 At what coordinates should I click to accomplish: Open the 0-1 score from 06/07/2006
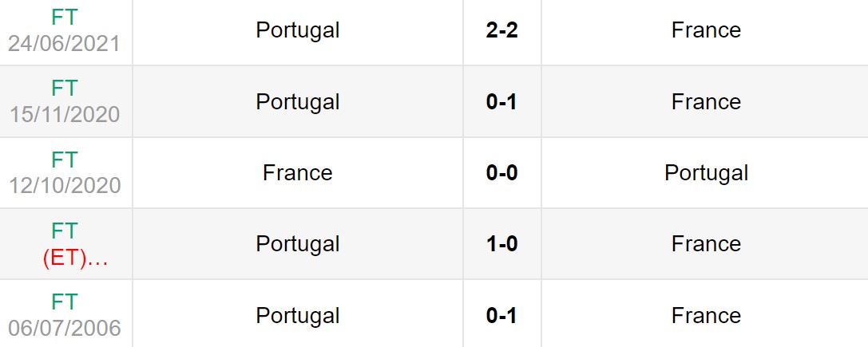(x=501, y=316)
